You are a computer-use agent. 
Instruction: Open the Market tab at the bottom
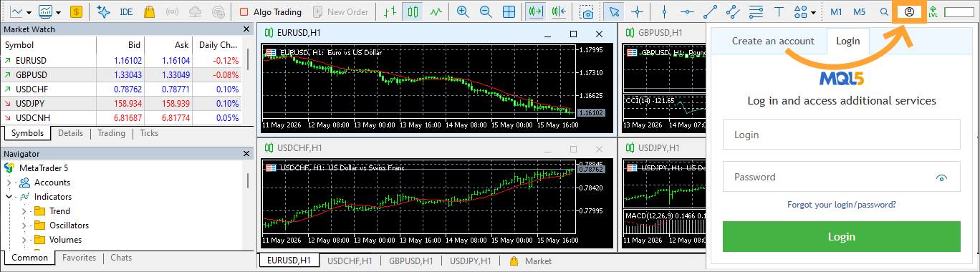(x=531, y=261)
